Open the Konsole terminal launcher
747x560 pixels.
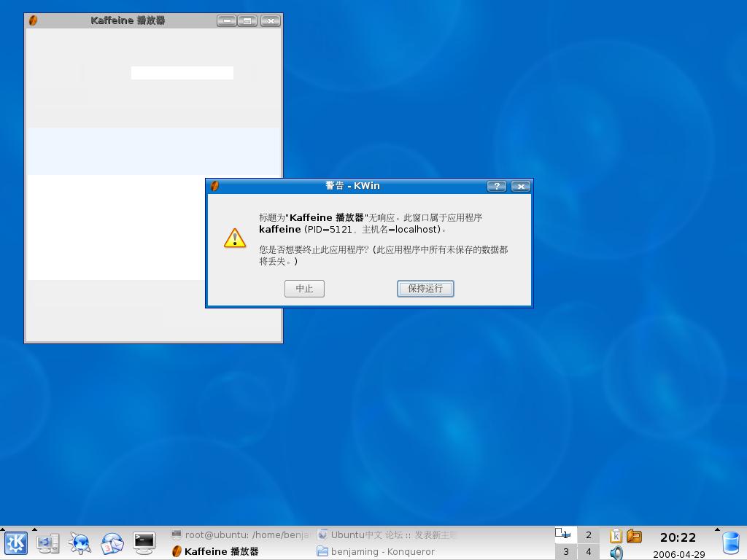144,543
